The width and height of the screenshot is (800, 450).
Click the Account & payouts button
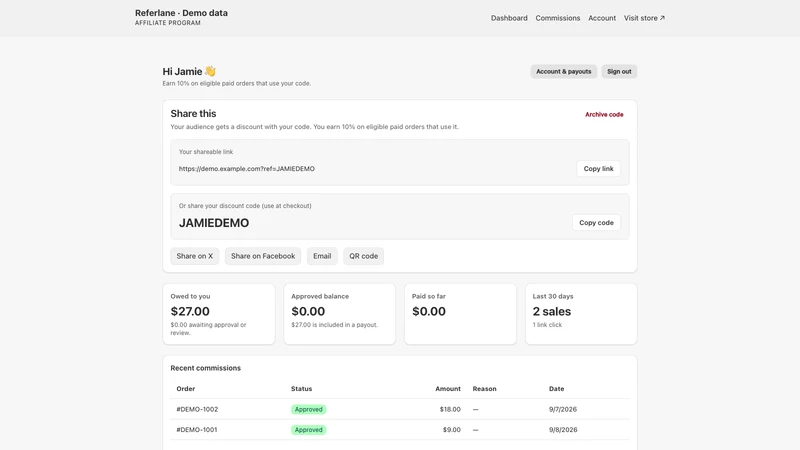click(563, 71)
